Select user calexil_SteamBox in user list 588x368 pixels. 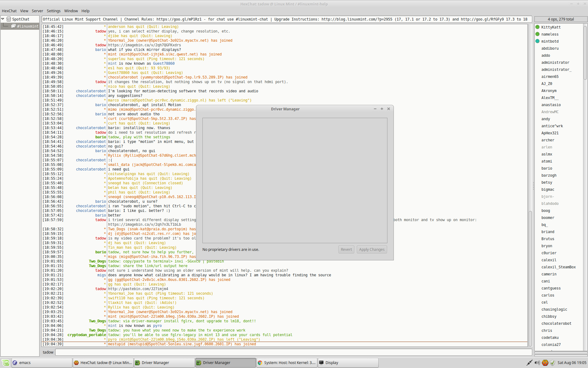558,267
